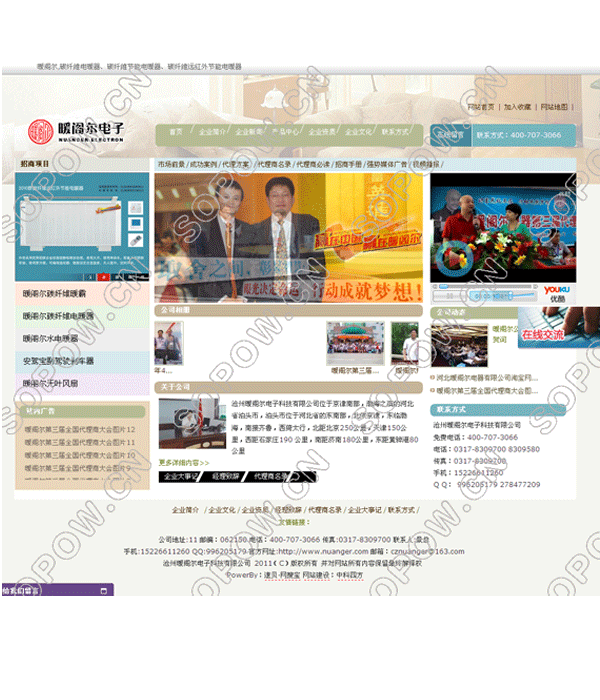
Task: Click the 更多详细内容>> link
Action: coord(183,463)
